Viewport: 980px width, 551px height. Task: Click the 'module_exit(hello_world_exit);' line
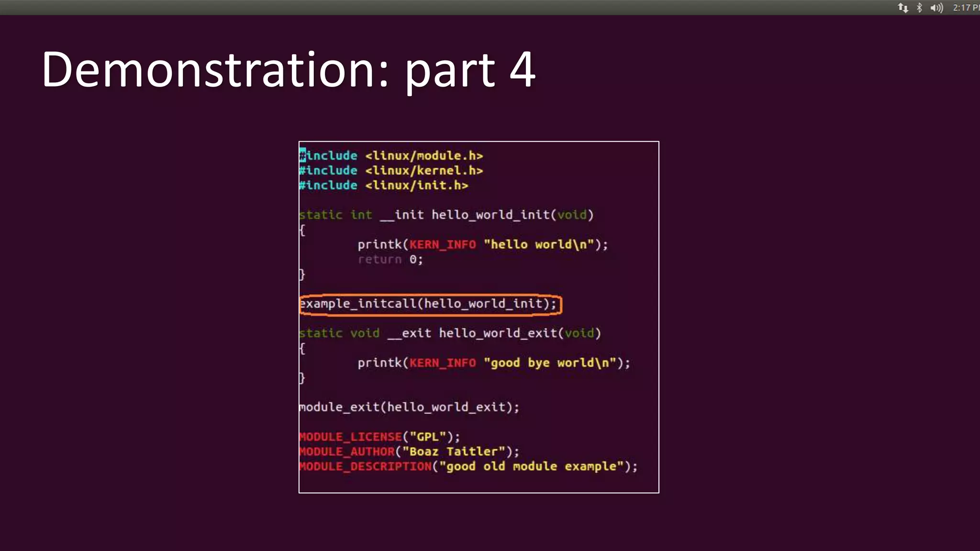click(x=409, y=407)
